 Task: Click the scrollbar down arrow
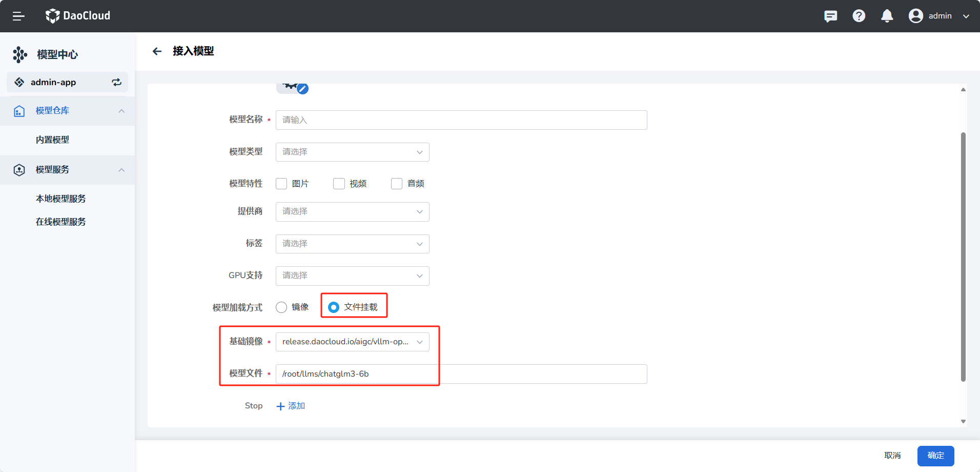963,421
